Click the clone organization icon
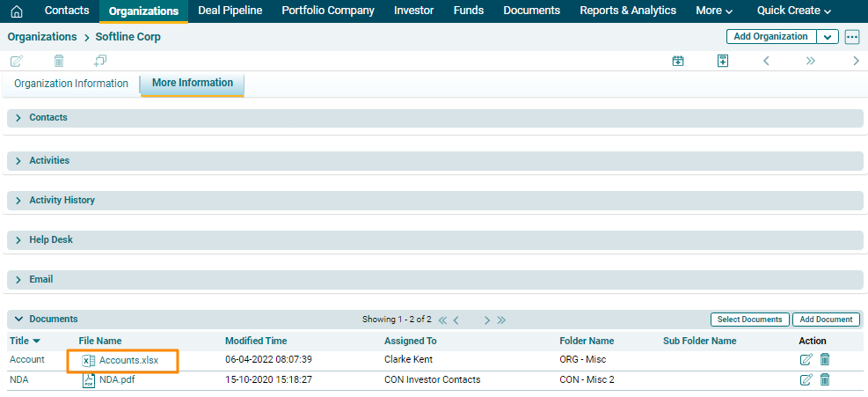 pyautogui.click(x=100, y=61)
